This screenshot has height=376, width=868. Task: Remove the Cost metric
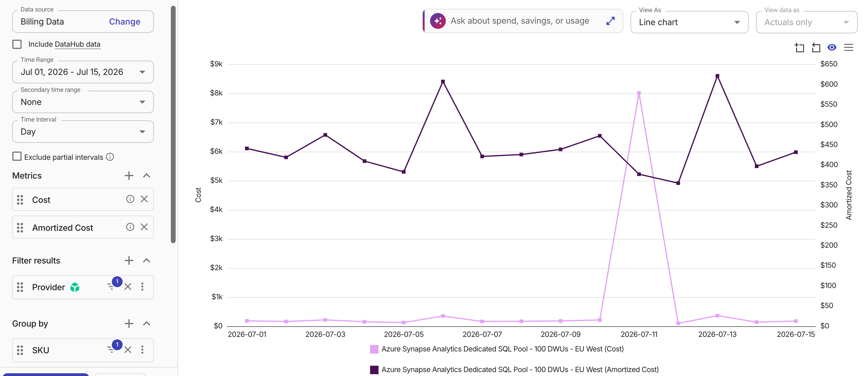click(144, 199)
